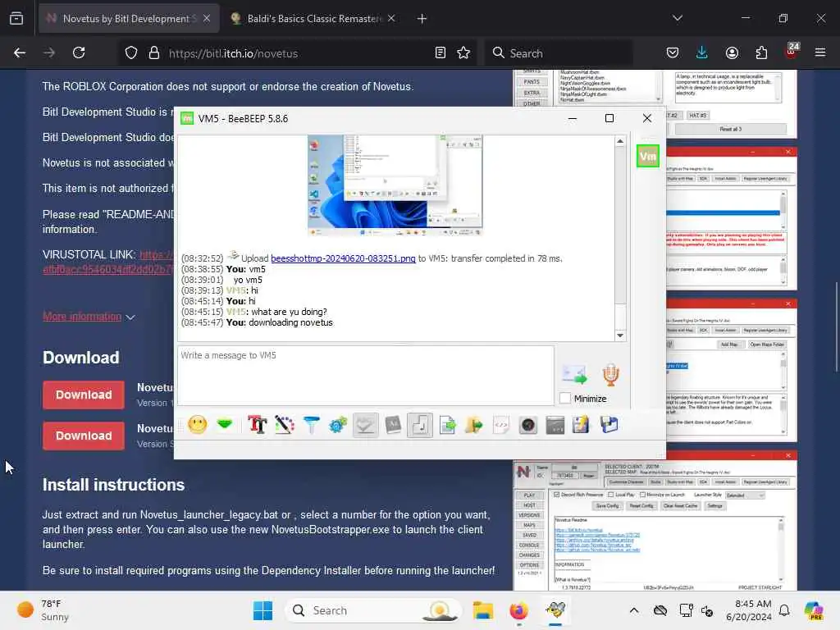This screenshot has height=630, width=840.
Task: Open the notification bell on the taskbar
Action: tap(784, 610)
